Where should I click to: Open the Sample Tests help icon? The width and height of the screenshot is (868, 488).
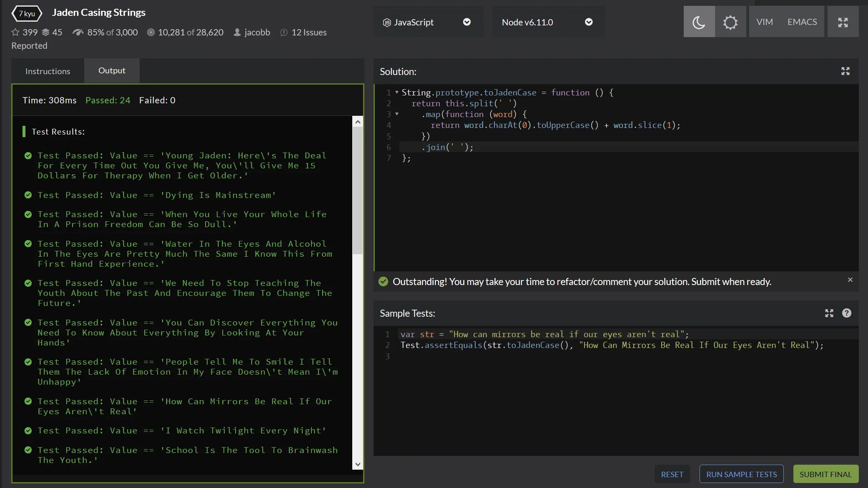pyautogui.click(x=846, y=313)
